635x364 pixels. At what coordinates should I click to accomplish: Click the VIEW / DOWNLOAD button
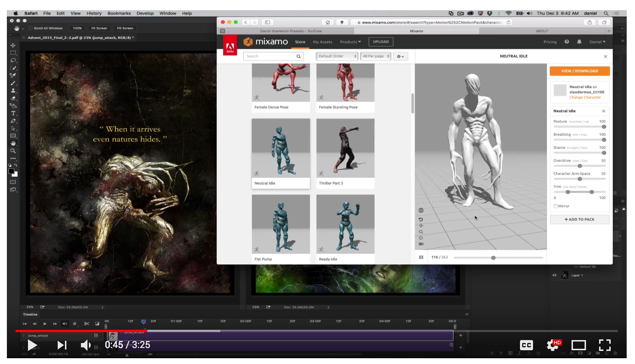click(x=579, y=71)
